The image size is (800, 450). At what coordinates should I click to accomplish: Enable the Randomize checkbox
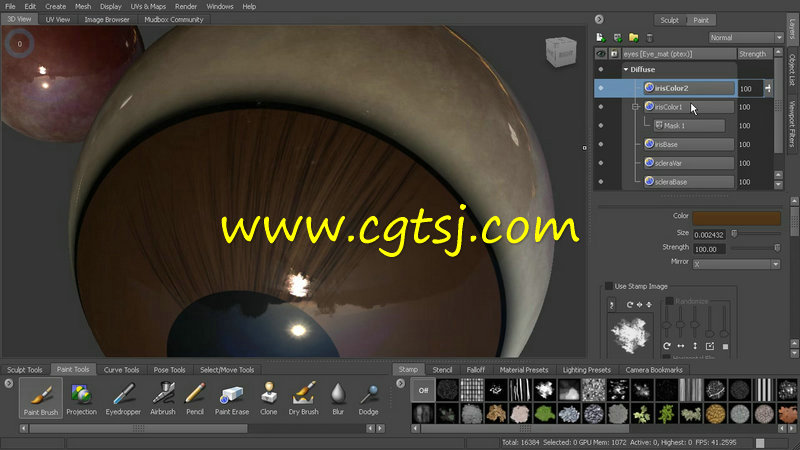tap(669, 301)
